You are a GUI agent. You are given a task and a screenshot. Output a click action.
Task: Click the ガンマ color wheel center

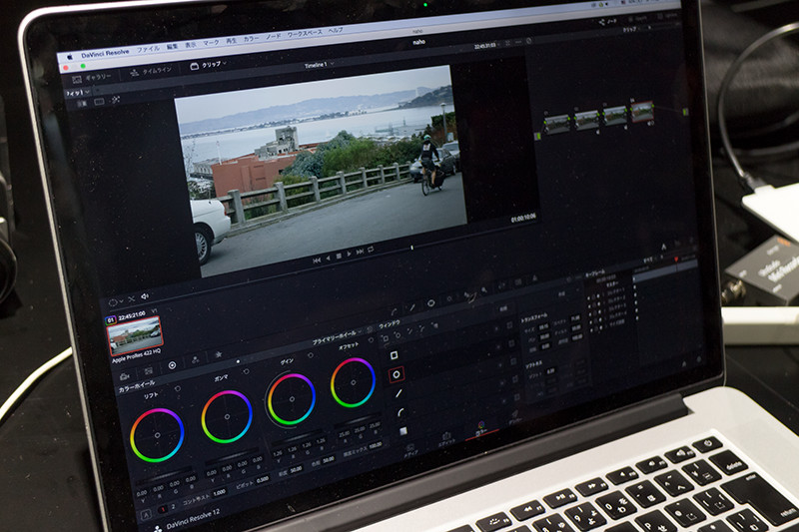pos(227,416)
